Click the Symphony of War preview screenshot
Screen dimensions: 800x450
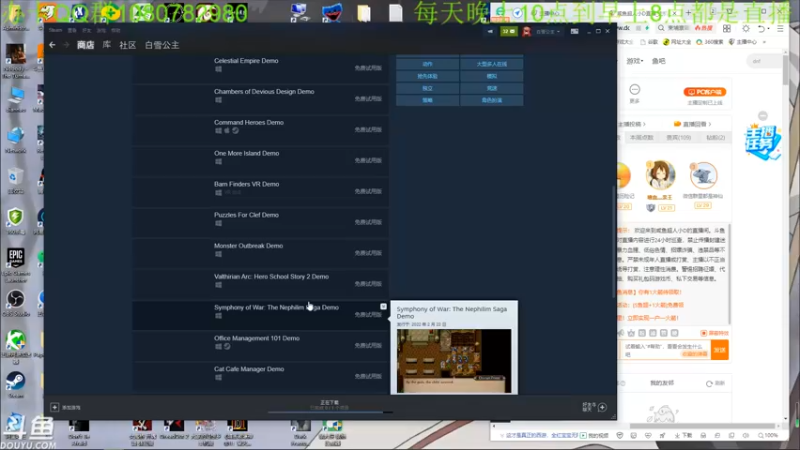click(454, 361)
